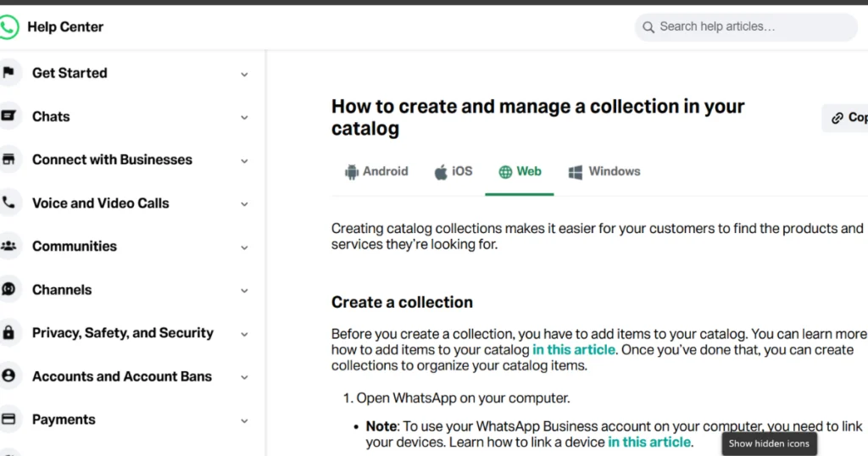The image size is (868, 456).
Task: Click the search magnifier icon
Action: tap(648, 26)
